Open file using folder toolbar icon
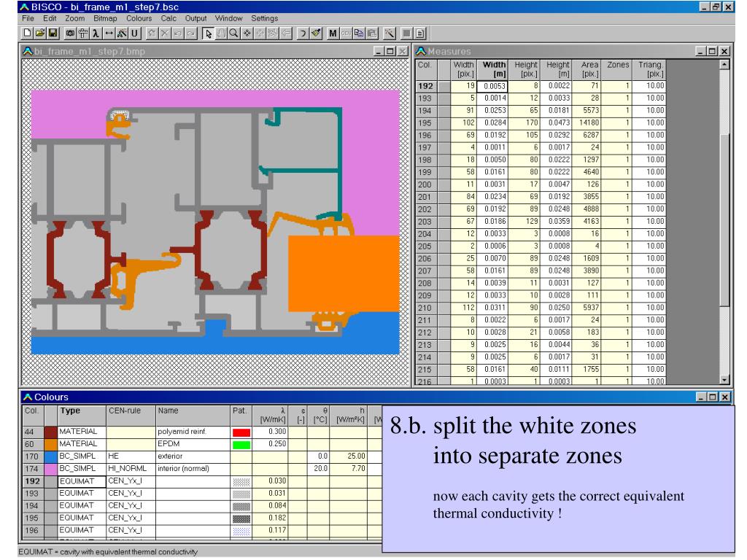The height and width of the screenshot is (560, 747). pos(40,33)
